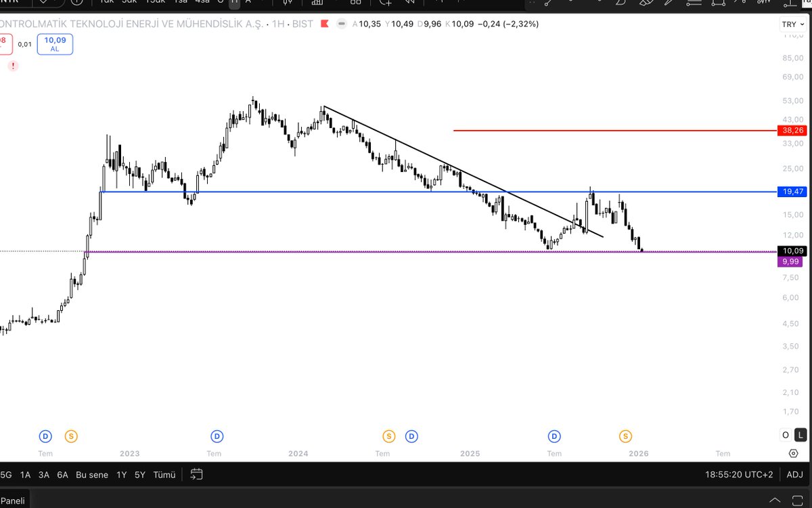Click the red 38,26 price label
812x508 pixels.
pos(792,130)
